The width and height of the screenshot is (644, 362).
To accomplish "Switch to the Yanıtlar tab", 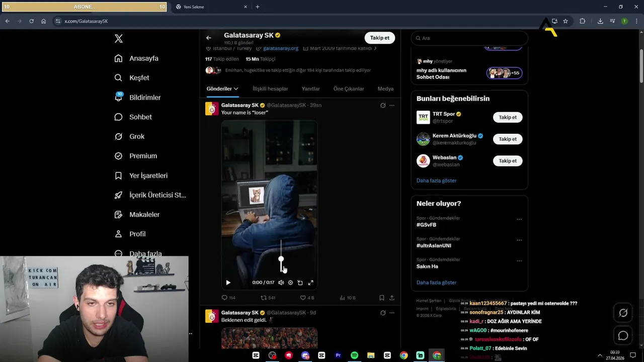I will (x=310, y=88).
